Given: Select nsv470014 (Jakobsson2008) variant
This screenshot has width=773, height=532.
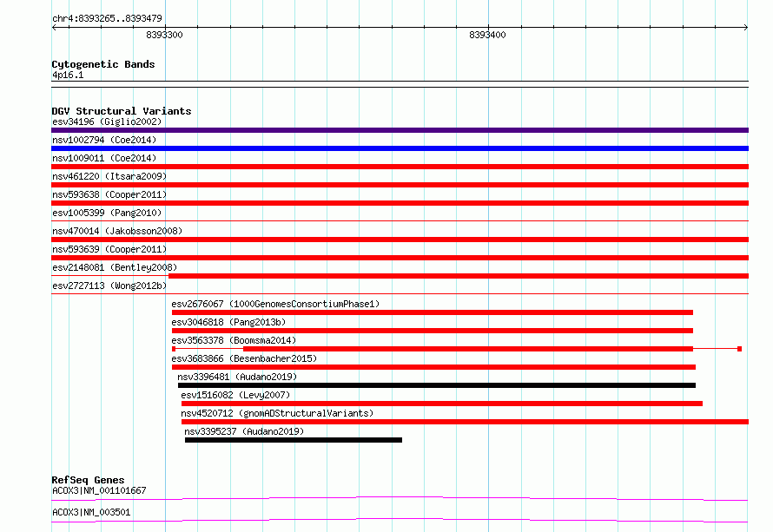Looking at the screenshot, I should click(117, 231).
